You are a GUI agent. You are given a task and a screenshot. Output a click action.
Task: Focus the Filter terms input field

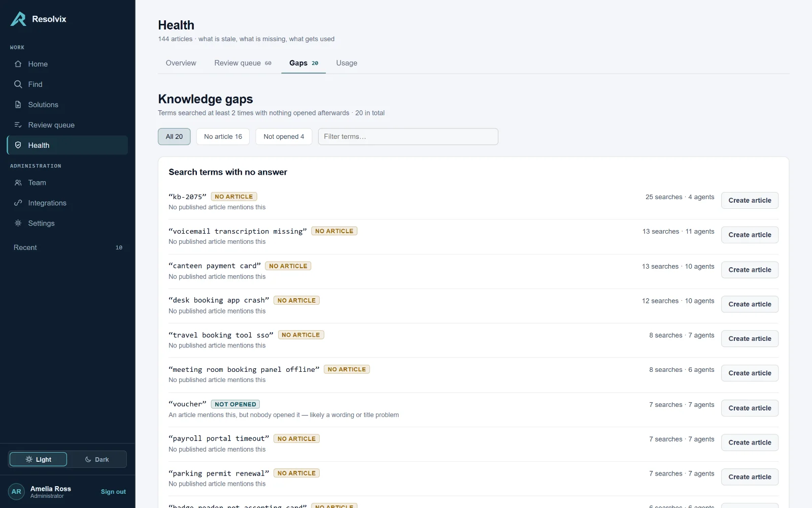click(408, 137)
